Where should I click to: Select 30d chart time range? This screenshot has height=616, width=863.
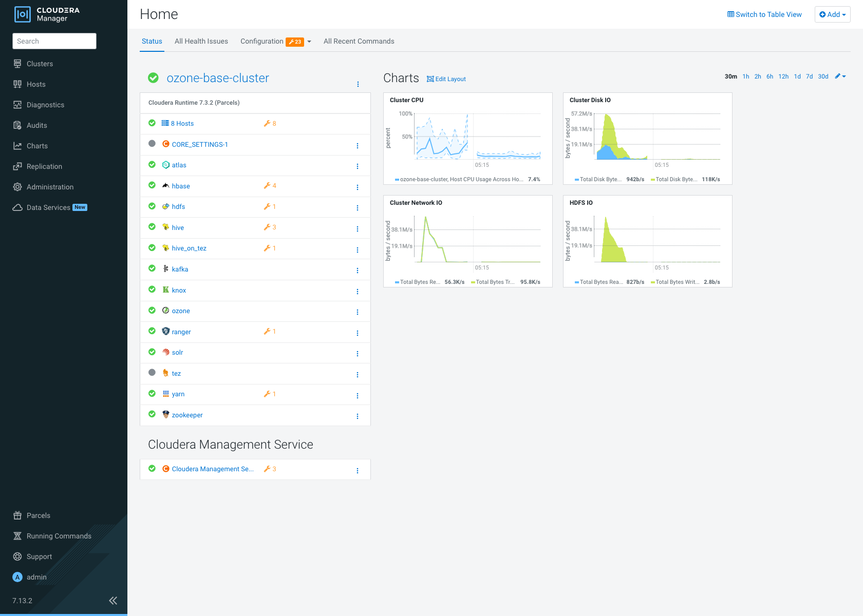[x=823, y=76]
